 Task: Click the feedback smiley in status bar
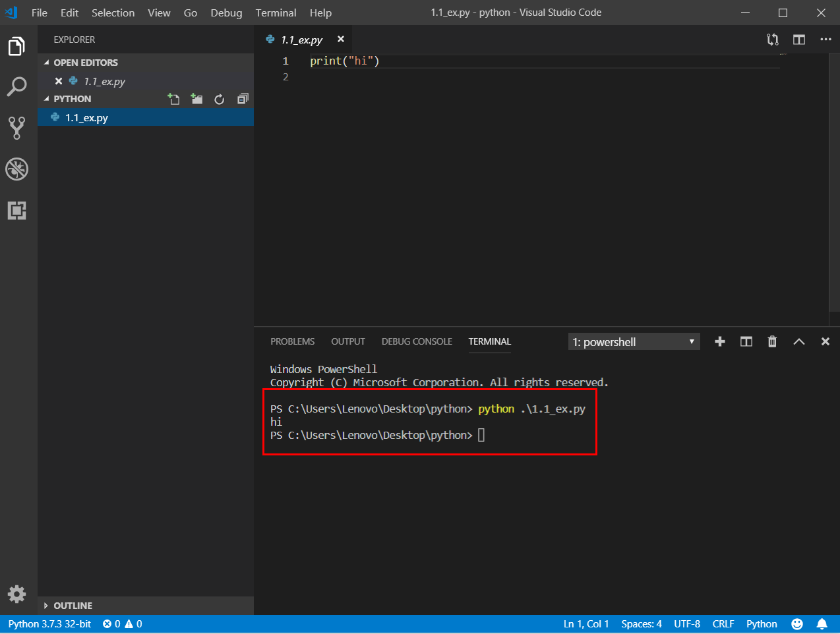[x=797, y=624]
